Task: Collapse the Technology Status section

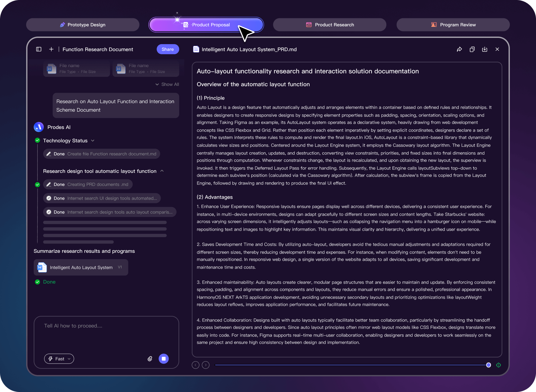Action: 92,141
